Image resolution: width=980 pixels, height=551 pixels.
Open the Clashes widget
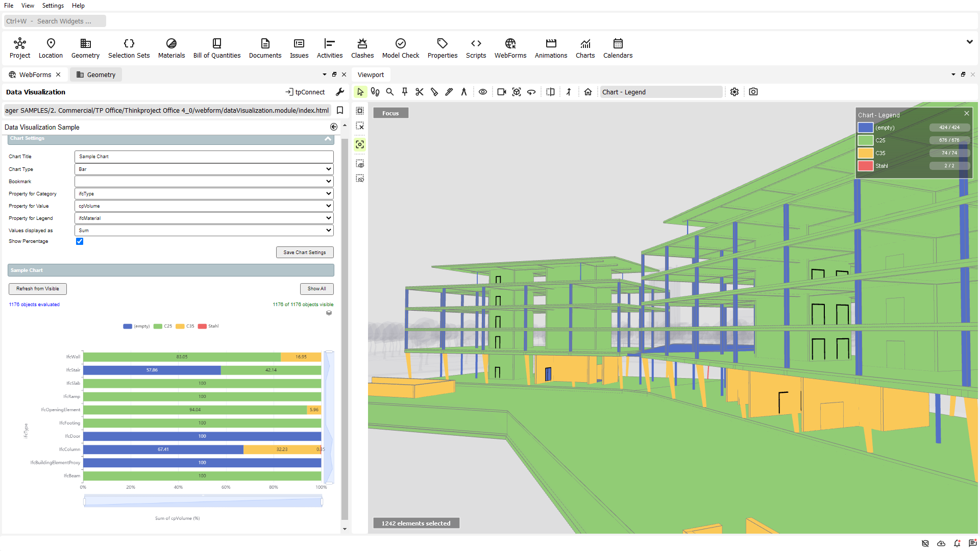pyautogui.click(x=362, y=48)
